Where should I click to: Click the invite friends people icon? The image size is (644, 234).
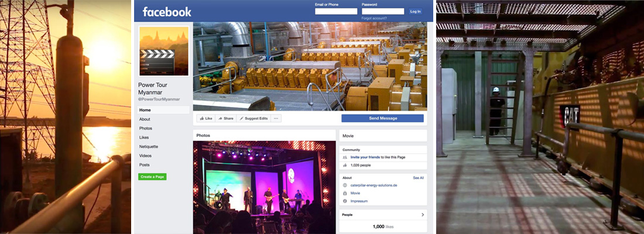click(x=345, y=157)
